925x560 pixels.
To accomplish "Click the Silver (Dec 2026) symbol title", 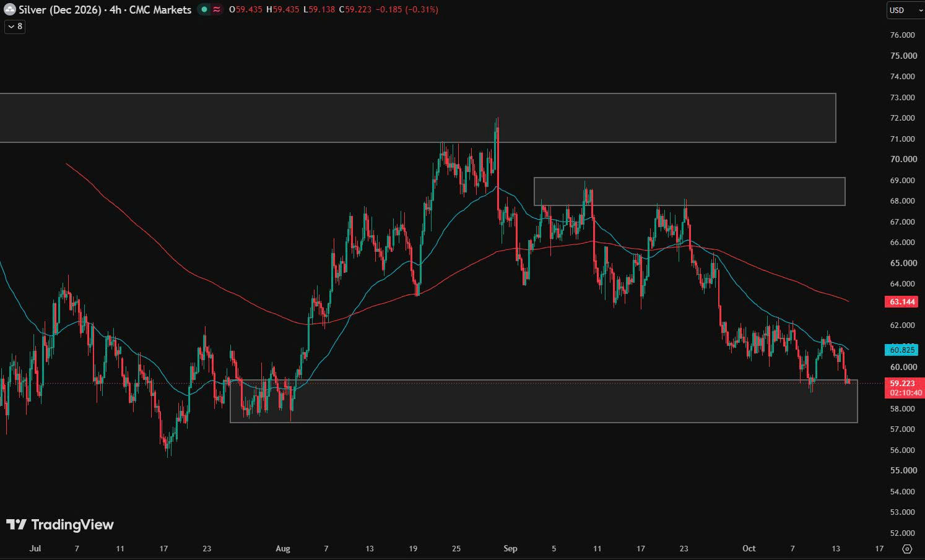I will (x=60, y=9).
